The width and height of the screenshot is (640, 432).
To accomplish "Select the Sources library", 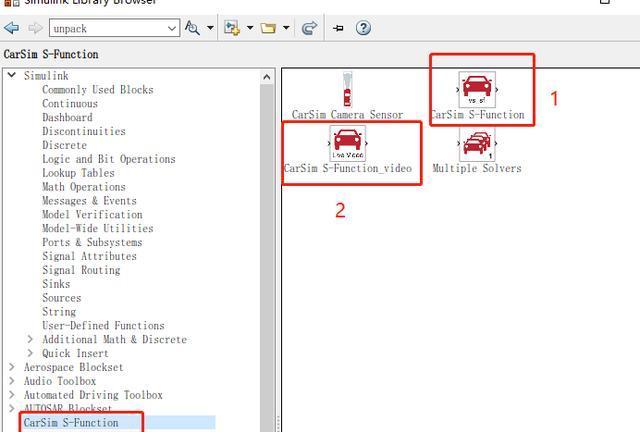I will point(62,298).
